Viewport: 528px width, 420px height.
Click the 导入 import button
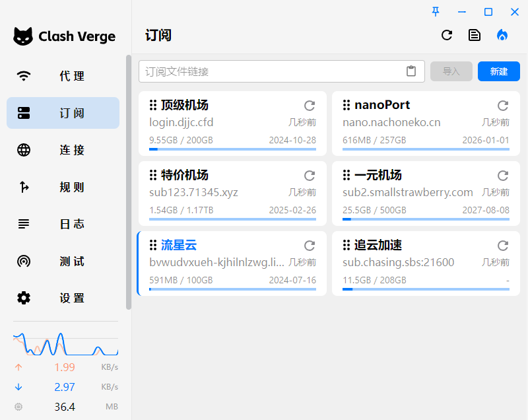click(x=451, y=71)
